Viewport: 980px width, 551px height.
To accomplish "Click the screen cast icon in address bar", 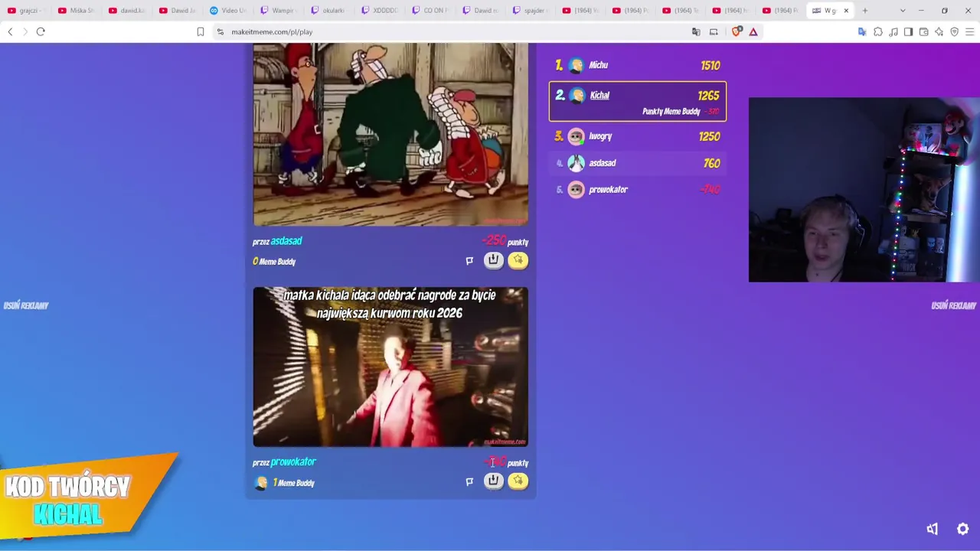I will (x=714, y=31).
